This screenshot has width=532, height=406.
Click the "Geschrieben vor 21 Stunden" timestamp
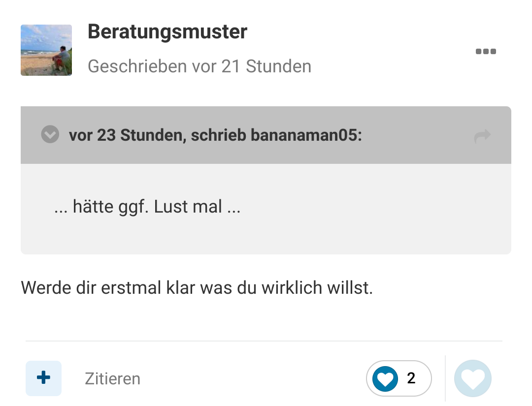click(x=199, y=66)
